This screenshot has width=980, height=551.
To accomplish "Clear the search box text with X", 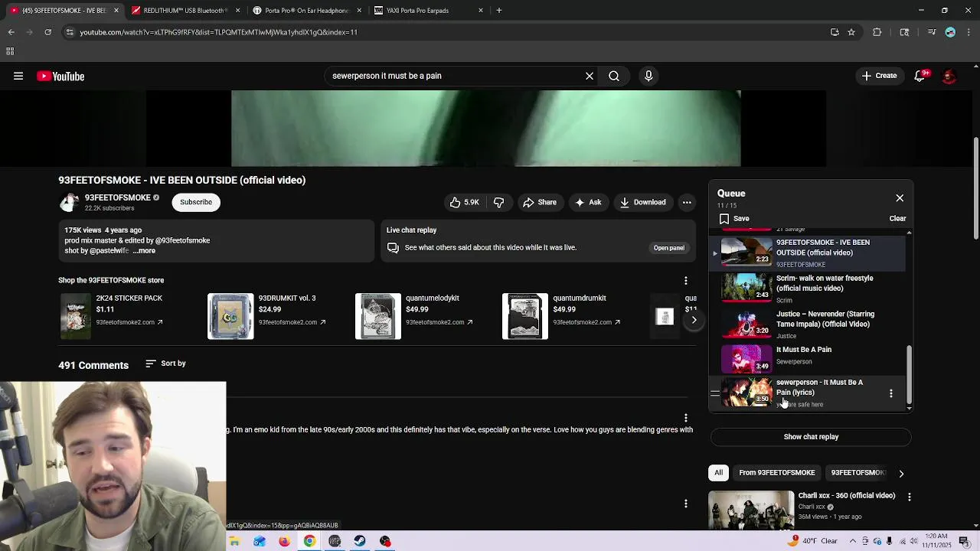I will 590,76.
